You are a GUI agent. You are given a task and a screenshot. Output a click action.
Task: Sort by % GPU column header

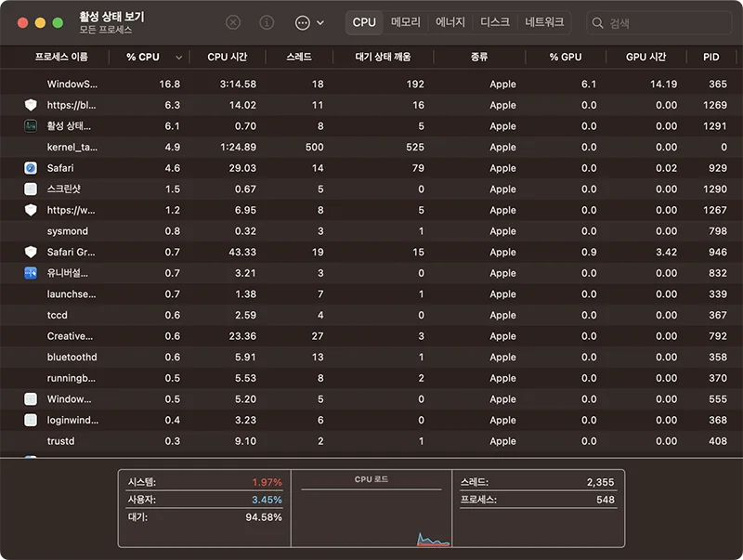(x=566, y=57)
